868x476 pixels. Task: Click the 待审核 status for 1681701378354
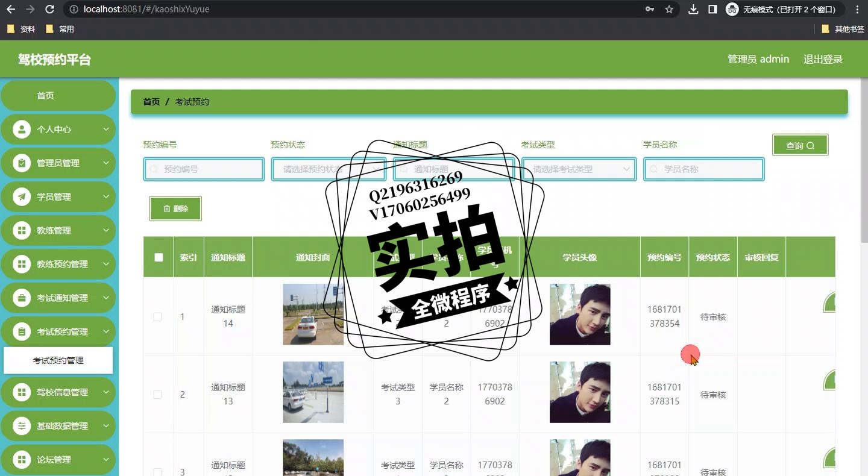point(713,317)
